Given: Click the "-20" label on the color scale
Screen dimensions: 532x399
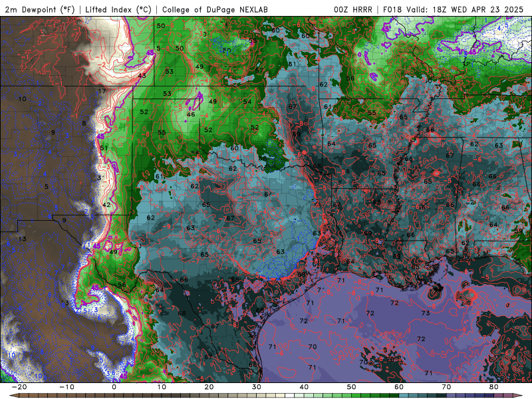Looking at the screenshot, I should click(19, 387).
